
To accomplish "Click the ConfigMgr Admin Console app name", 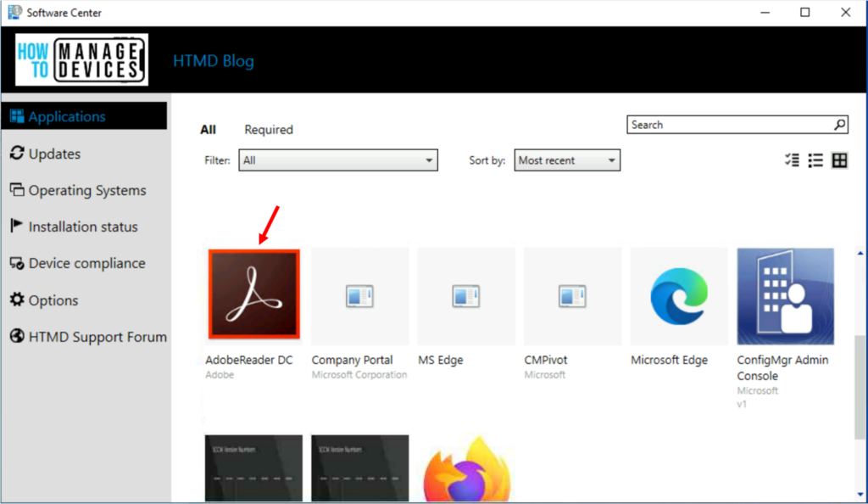I will pos(782,367).
